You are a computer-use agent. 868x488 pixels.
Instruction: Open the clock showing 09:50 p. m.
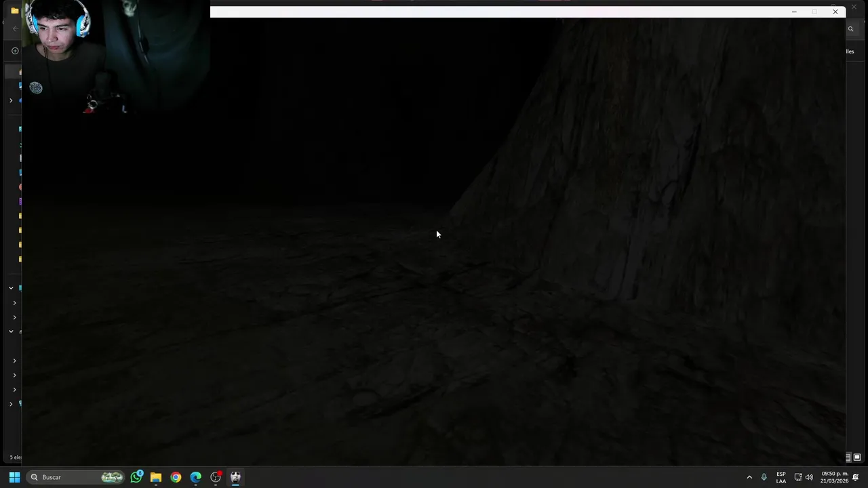[x=834, y=477]
